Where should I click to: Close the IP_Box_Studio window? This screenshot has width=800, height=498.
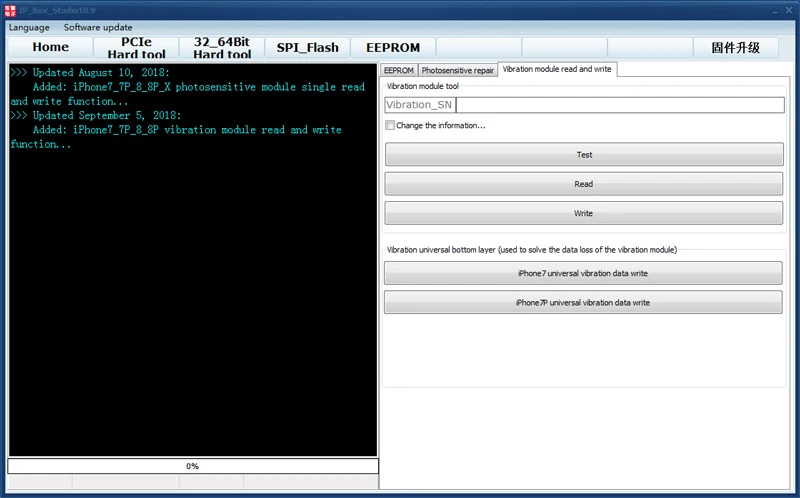(x=789, y=10)
